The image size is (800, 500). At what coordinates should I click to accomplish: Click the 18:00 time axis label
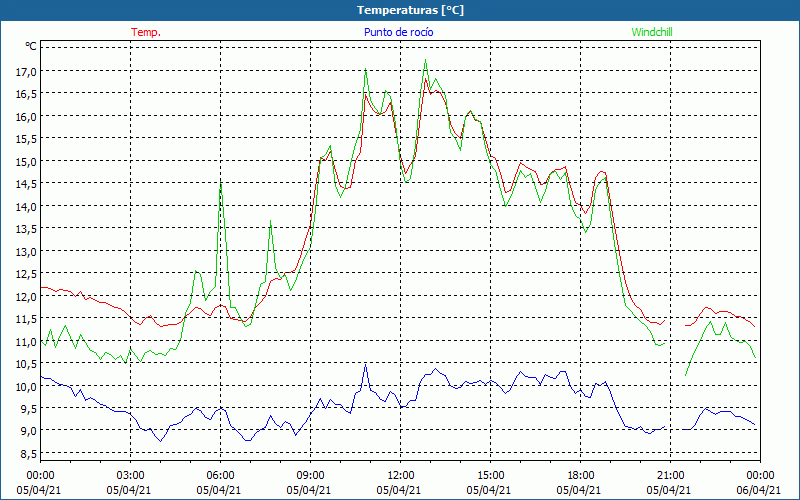pos(581,476)
